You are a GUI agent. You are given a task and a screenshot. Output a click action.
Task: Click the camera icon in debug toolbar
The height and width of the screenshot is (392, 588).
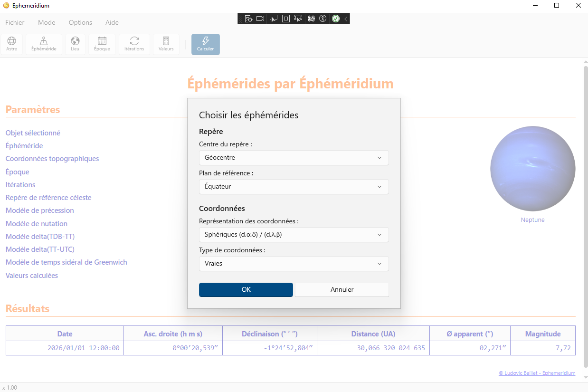point(260,19)
